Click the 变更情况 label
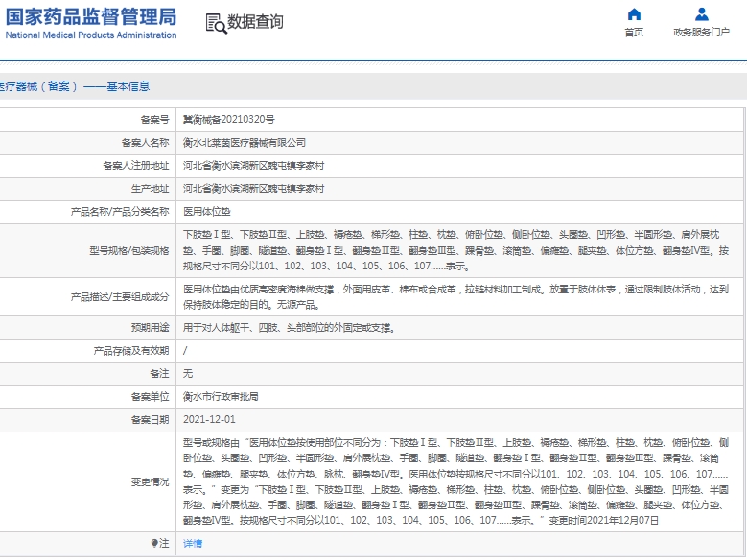 pyautogui.click(x=150, y=481)
